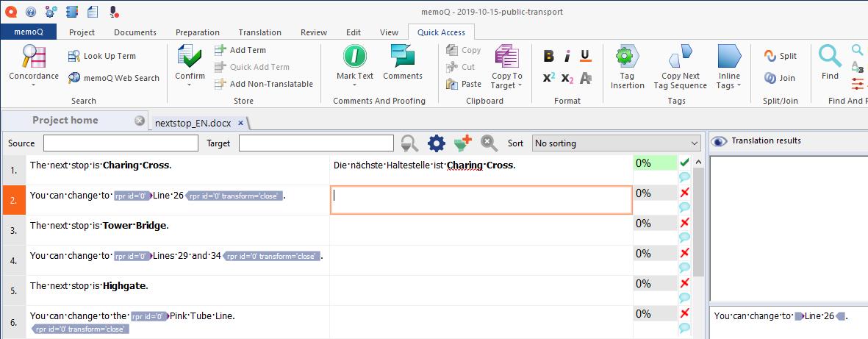
Task: Apply subscript formatting
Action: 567,78
